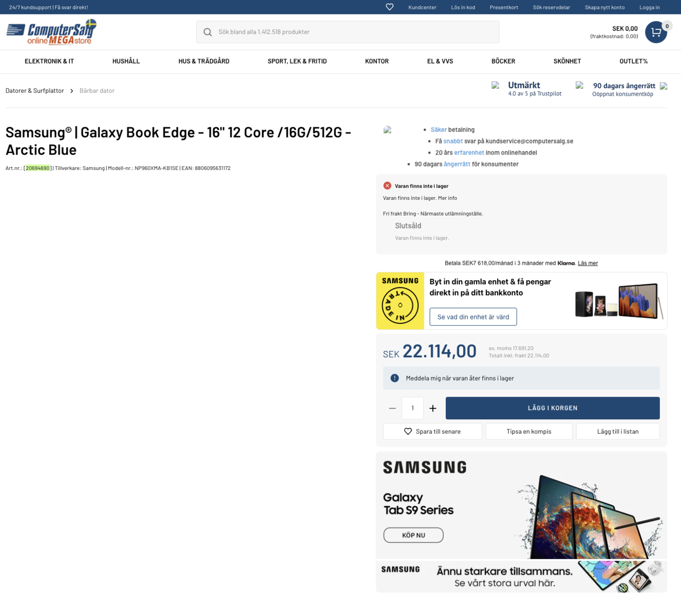Click KÖP NU on Galaxy Tab banner
Viewport: 681px width, 616px height.
click(x=413, y=535)
